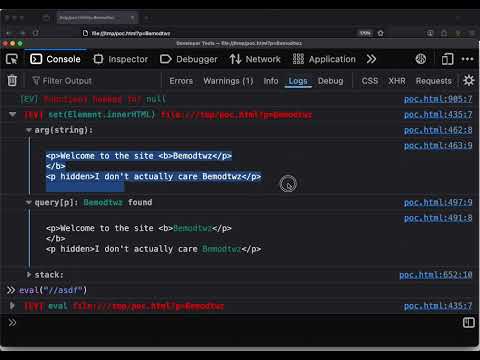Screen dimensions: 480x360
Task: Toggle the Requests filter
Action: click(x=434, y=81)
